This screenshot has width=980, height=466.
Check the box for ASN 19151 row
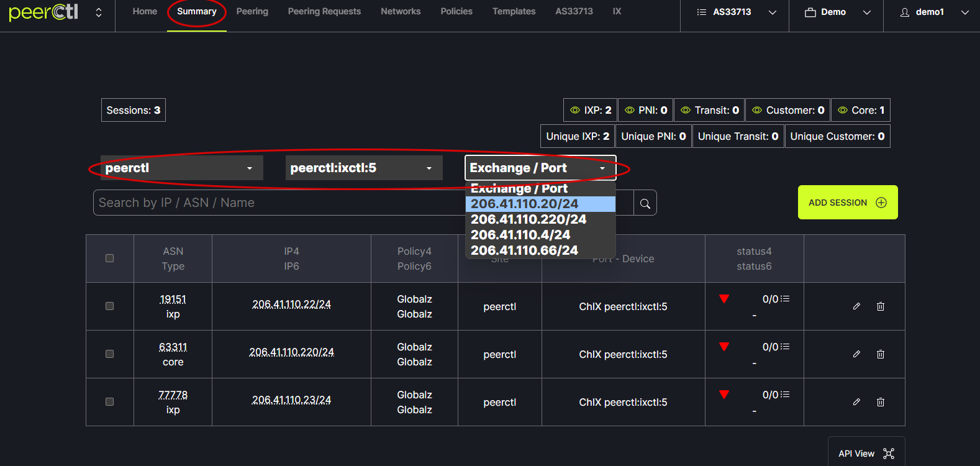[110, 306]
